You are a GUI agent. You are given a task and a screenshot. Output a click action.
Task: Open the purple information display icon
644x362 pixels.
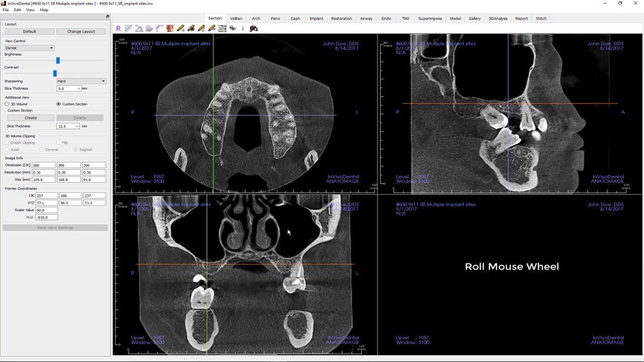tap(243, 29)
